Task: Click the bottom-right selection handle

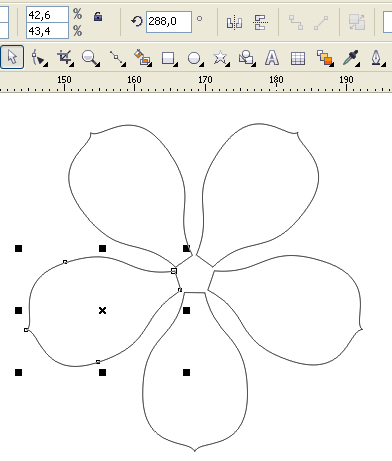Action: [187, 372]
